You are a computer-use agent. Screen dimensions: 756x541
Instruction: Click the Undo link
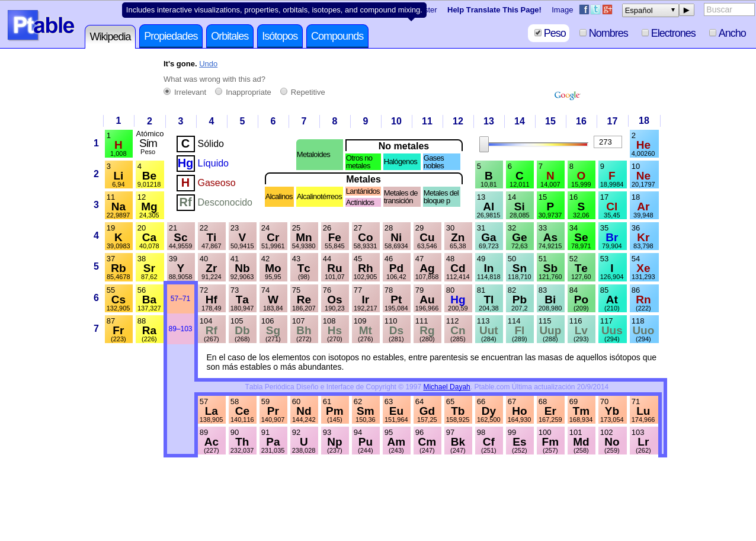click(208, 63)
